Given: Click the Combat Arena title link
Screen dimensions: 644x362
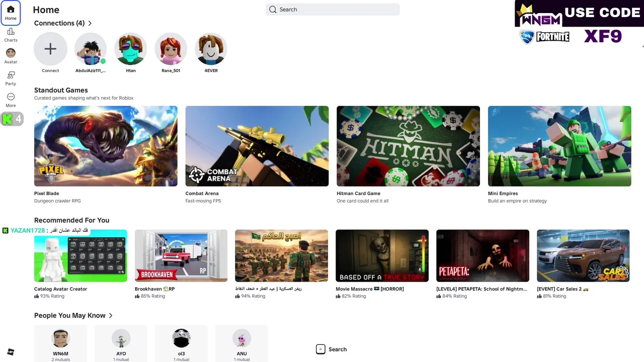Looking at the screenshot, I should coord(202,194).
